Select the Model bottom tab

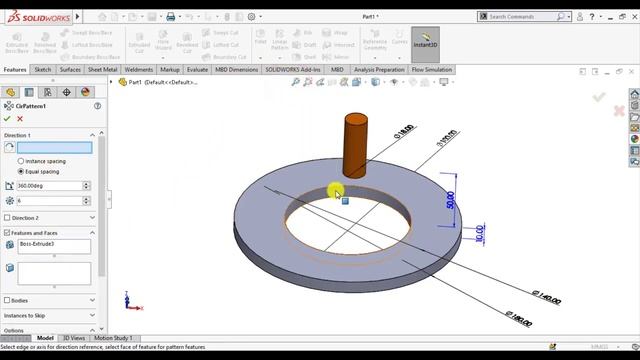pyautogui.click(x=45, y=338)
